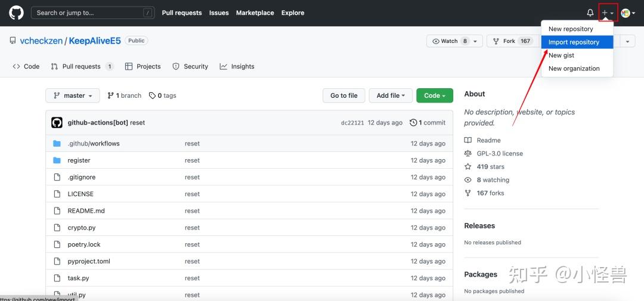This screenshot has height=301, width=644.
Task: Open the README.md file name
Action: [x=86, y=210]
